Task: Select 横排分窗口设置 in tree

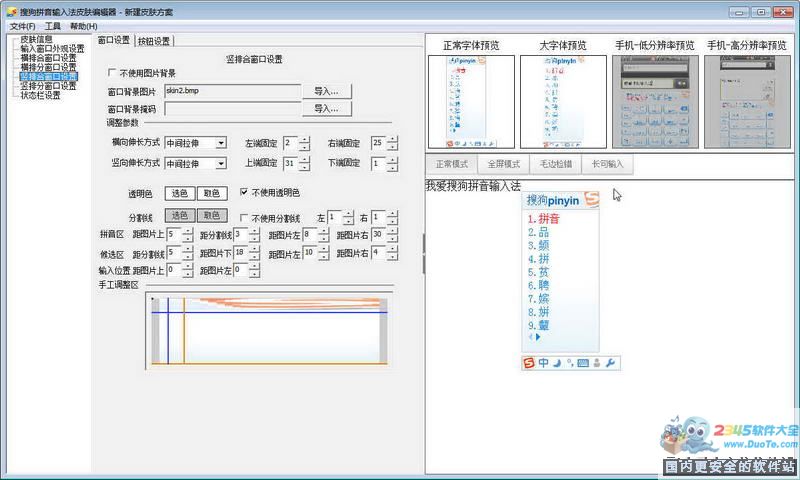Action: coord(48,67)
